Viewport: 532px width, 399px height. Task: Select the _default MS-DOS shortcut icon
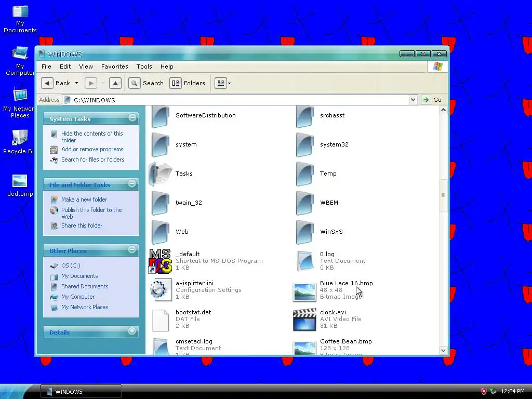(x=160, y=261)
